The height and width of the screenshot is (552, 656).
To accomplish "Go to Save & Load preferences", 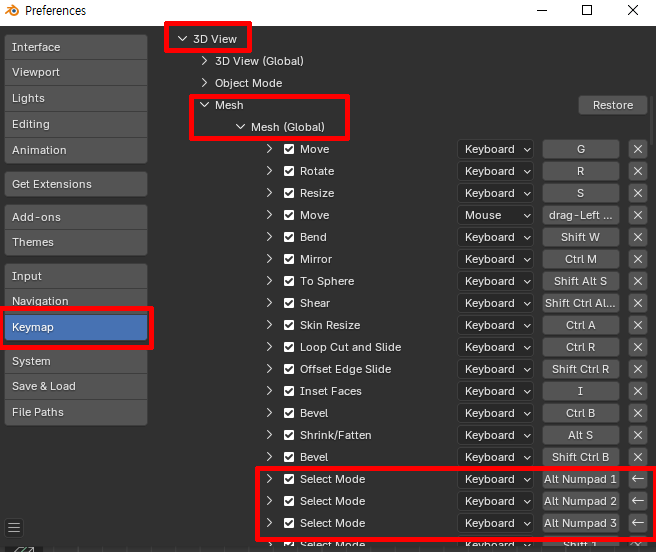I will [x=76, y=386].
